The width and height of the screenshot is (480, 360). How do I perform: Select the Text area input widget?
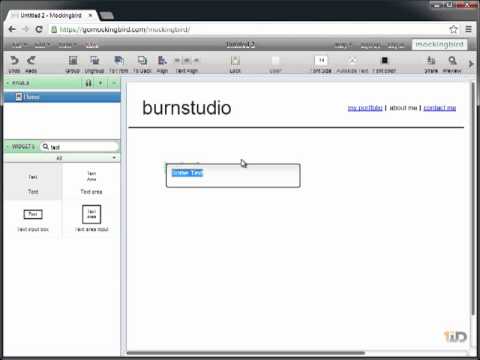coord(92,218)
